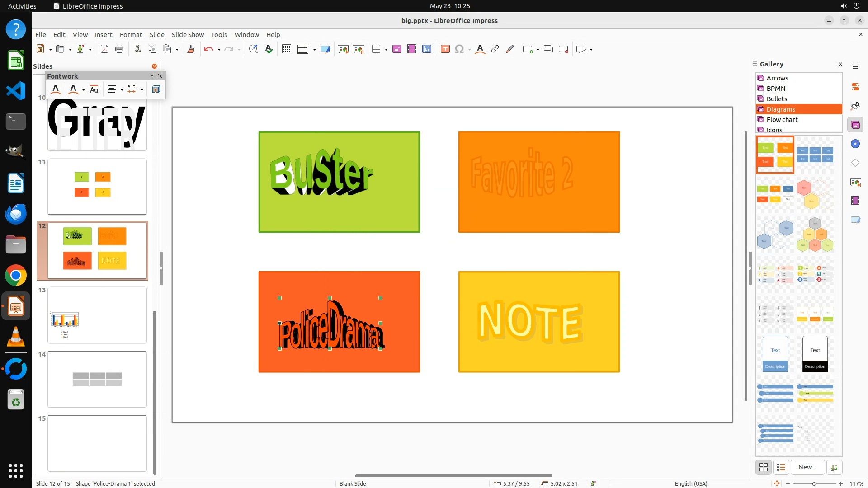Screen dimensions: 868x488
Task: Select slide 13 thumbnail with chart
Action: click(x=97, y=315)
